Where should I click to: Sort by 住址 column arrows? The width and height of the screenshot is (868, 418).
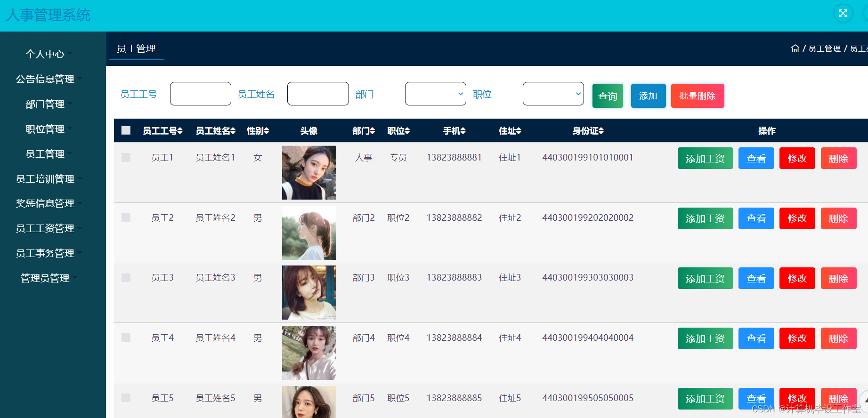519,131
